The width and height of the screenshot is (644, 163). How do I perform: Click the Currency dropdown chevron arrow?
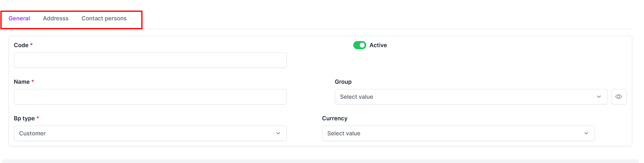(586, 133)
